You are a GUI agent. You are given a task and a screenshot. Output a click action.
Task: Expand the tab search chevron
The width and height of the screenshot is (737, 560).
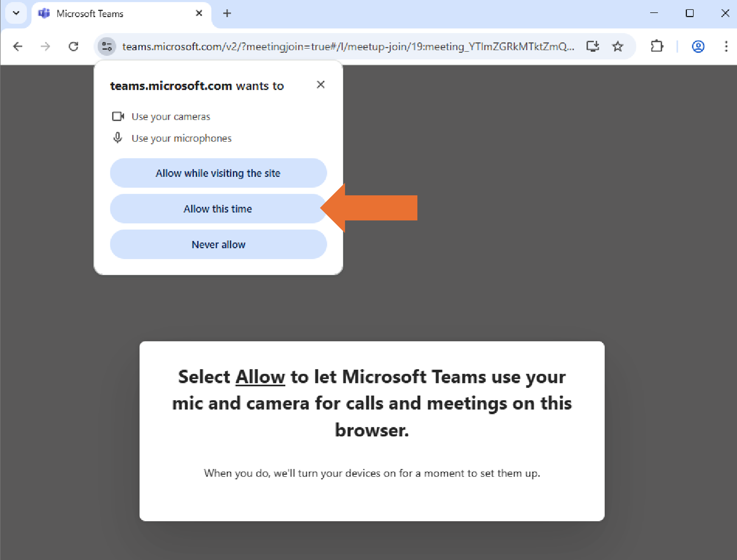coord(16,13)
